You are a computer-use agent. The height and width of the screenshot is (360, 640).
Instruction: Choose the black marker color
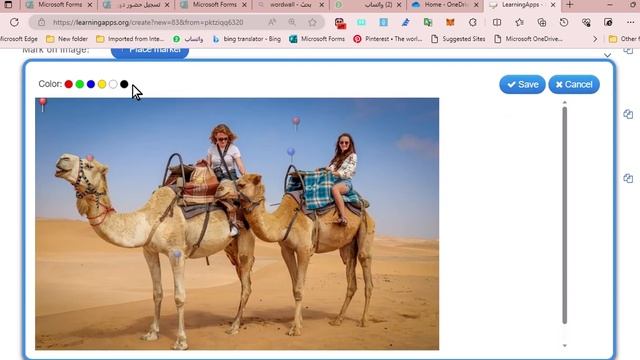[124, 84]
